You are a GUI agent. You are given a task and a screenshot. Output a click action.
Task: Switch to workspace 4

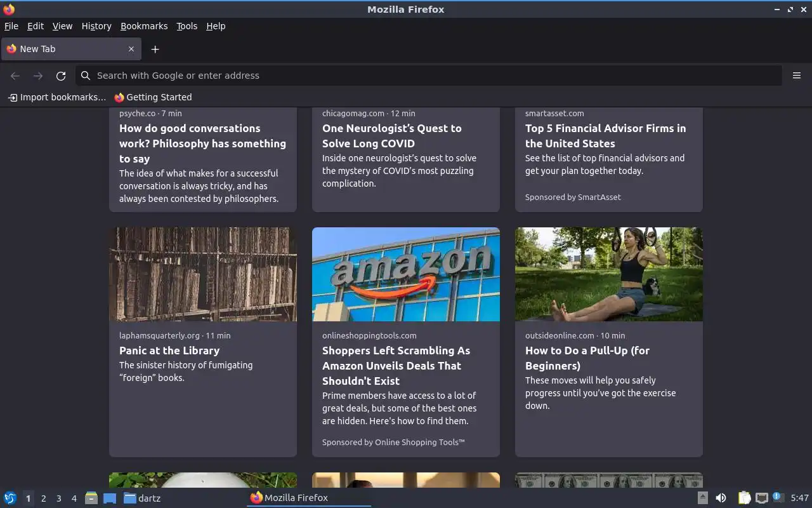tap(74, 498)
